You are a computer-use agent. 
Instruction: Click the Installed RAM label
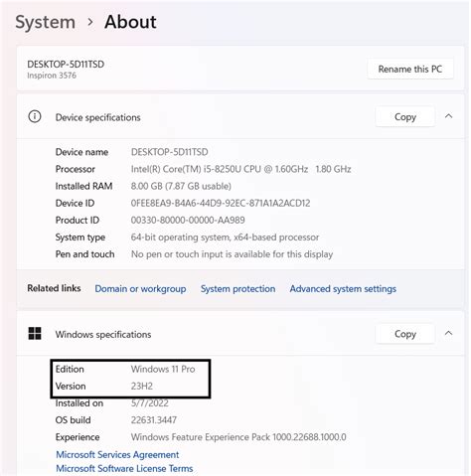pyautogui.click(x=83, y=186)
